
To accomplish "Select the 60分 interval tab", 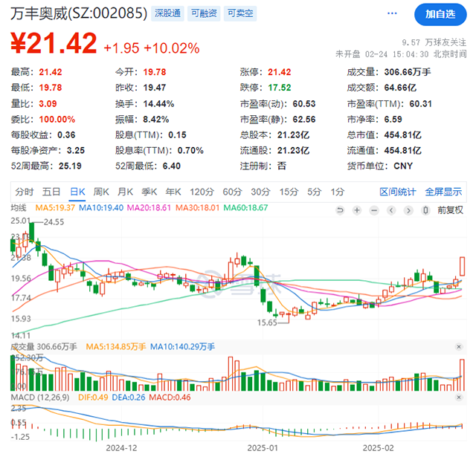I will point(232,192).
